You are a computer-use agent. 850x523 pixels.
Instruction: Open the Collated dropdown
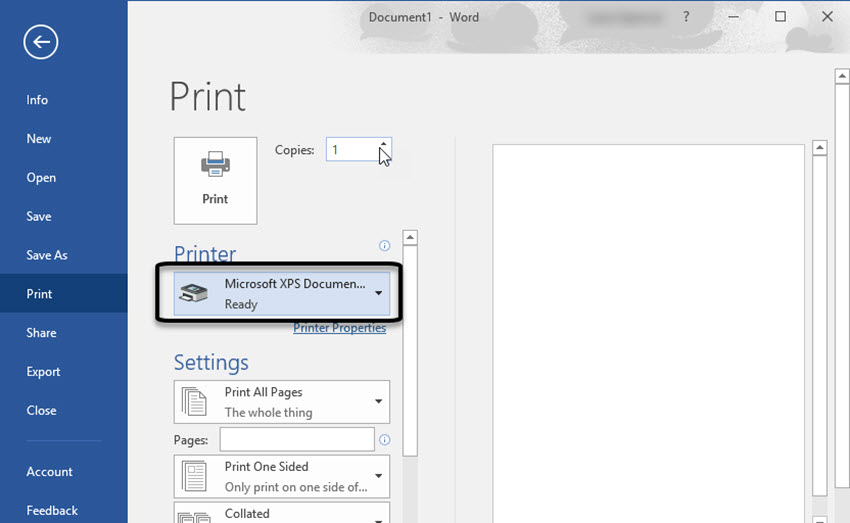pyautogui.click(x=281, y=513)
